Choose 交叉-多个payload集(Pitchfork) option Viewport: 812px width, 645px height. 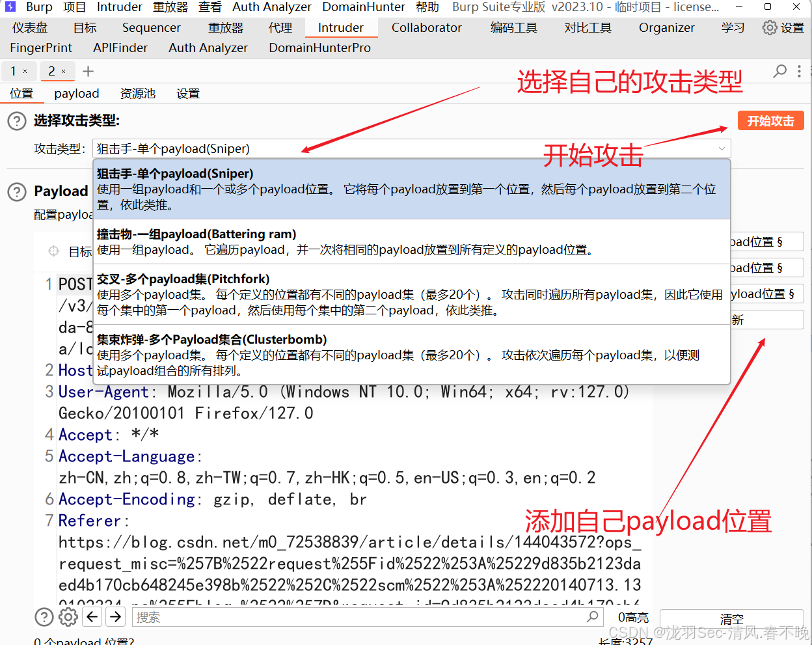412,294
